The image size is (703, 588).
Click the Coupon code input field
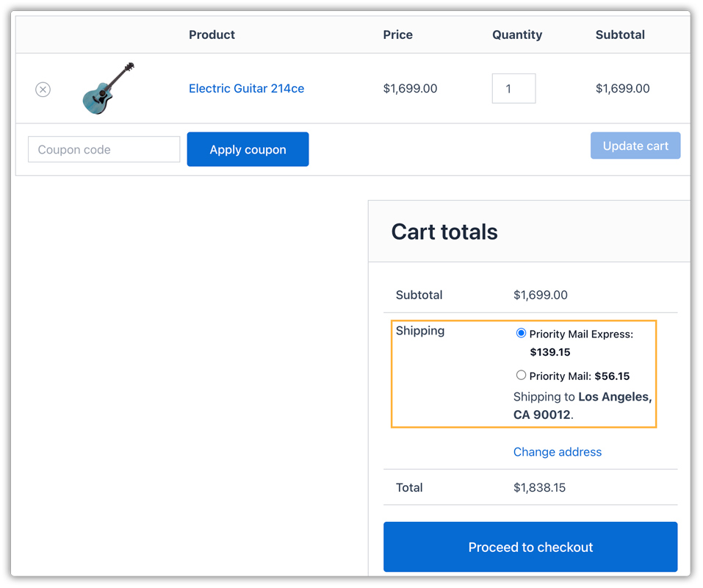(104, 148)
